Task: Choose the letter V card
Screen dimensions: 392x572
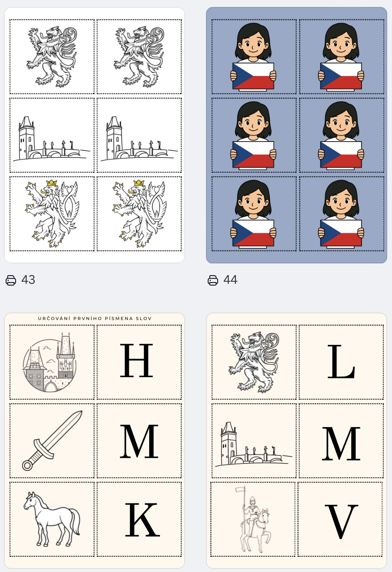Action: pyautogui.click(x=340, y=519)
